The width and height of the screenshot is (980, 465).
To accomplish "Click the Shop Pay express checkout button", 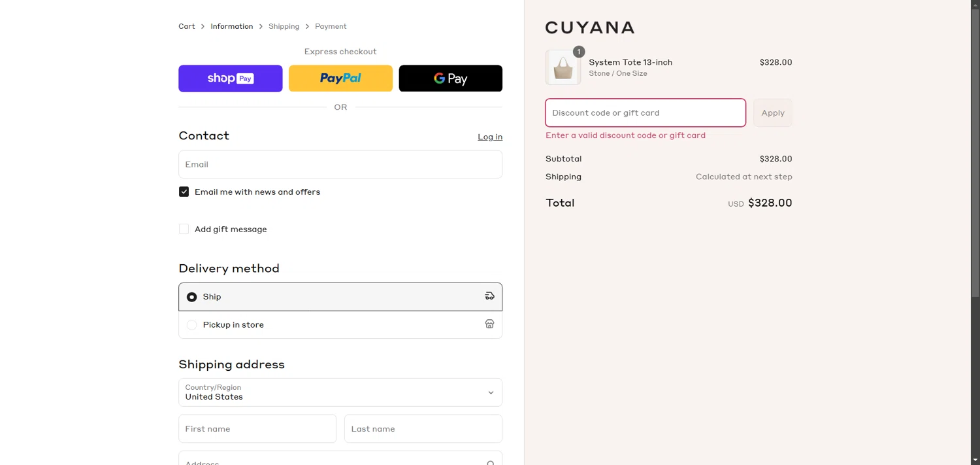I will coord(230,78).
